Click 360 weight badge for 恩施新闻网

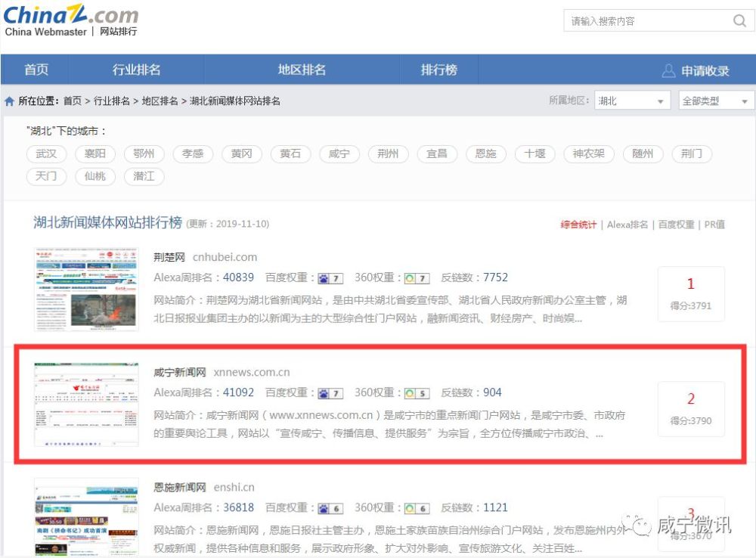[x=417, y=508]
